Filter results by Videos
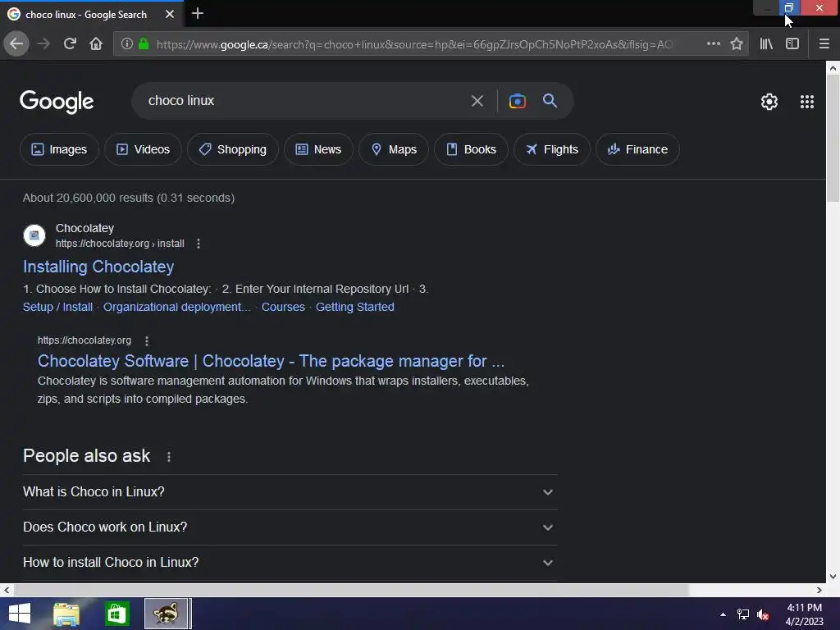Viewport: 840px width, 630px height. point(143,149)
